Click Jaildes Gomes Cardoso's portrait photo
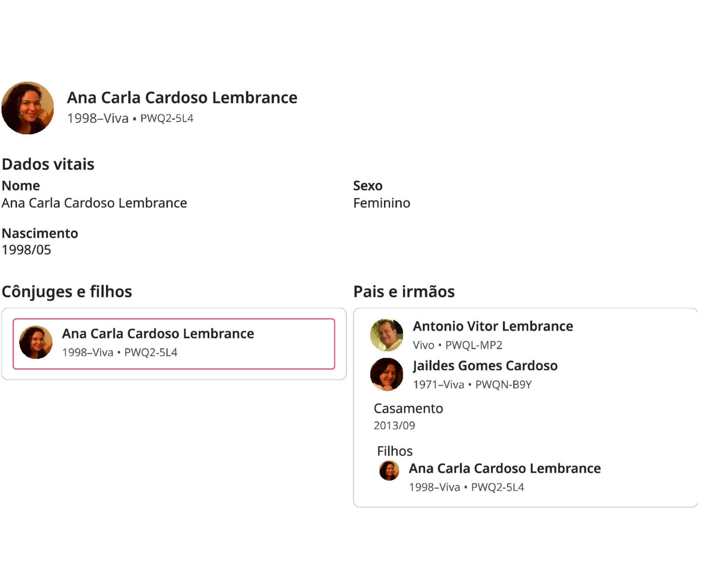Screen dimensions: 701x588 (386, 374)
